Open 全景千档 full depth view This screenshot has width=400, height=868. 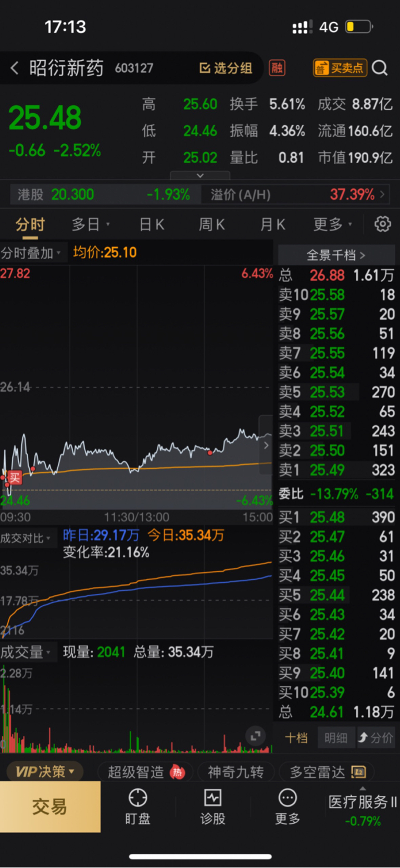click(336, 255)
